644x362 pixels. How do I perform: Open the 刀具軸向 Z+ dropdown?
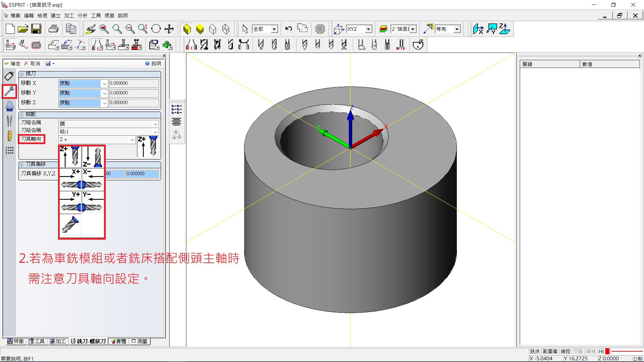(132, 139)
